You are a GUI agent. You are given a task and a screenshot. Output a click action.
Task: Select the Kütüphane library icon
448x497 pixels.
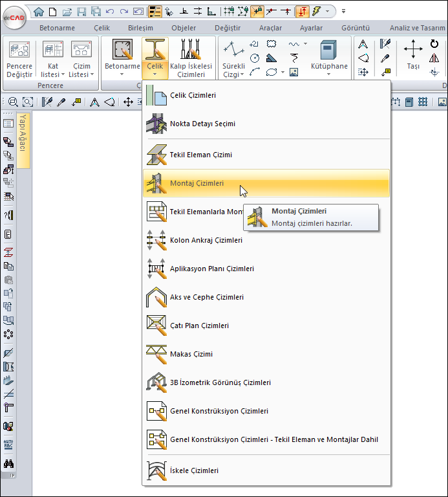click(328, 51)
